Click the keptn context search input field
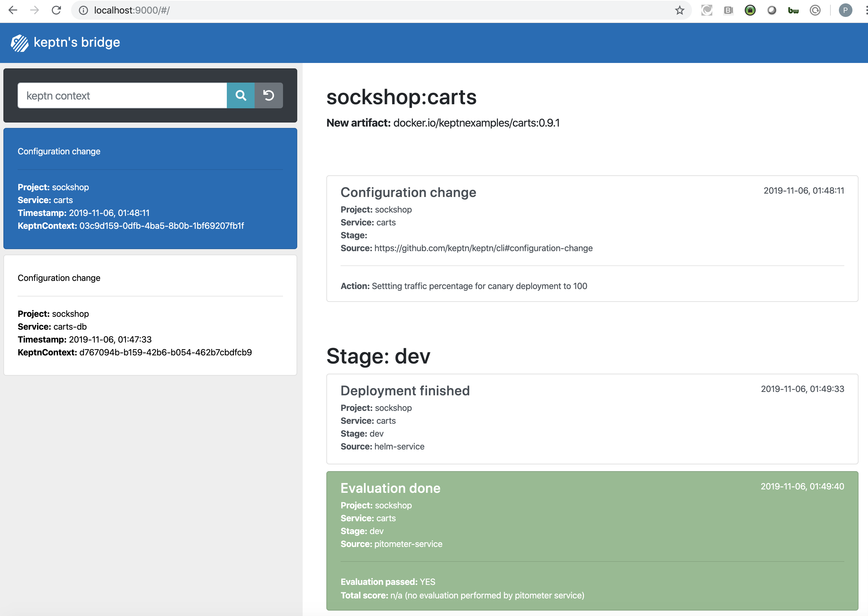This screenshot has height=616, width=868. [122, 95]
